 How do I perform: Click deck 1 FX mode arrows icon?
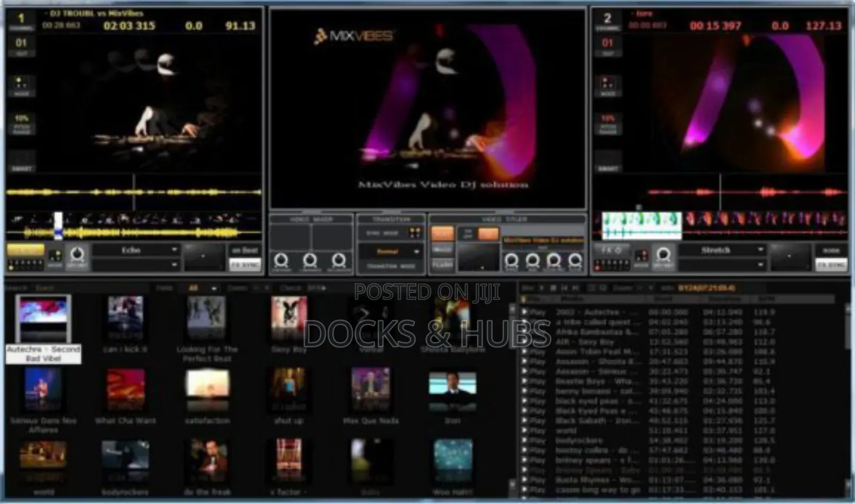[x=55, y=257]
